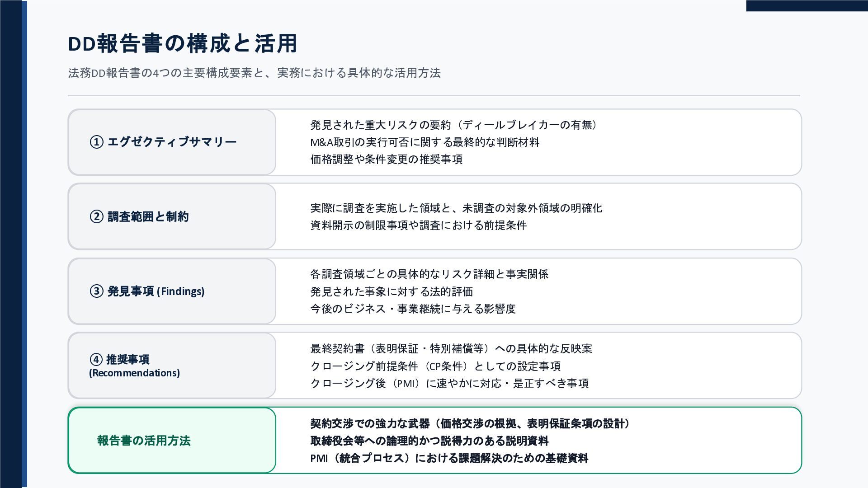
Task: Select the line M&A取引の実行可否に関する最終的な判断材料
Action: [425, 142]
